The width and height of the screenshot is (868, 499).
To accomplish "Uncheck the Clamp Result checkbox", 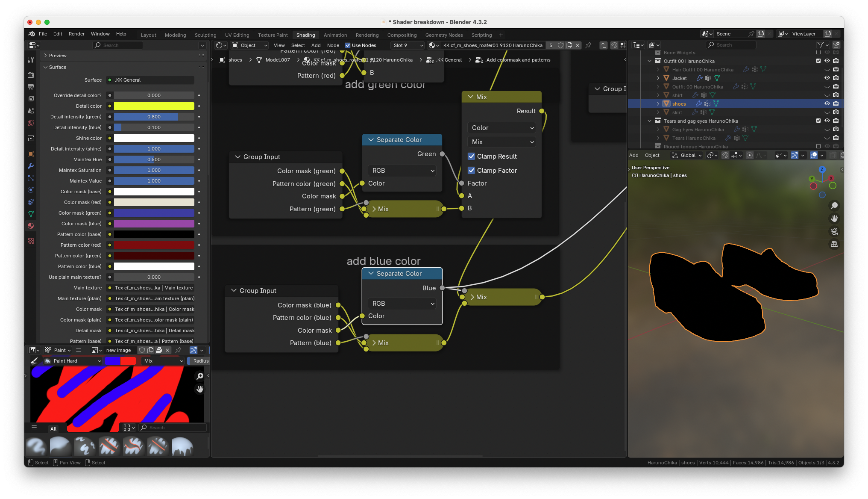I will tap(472, 156).
